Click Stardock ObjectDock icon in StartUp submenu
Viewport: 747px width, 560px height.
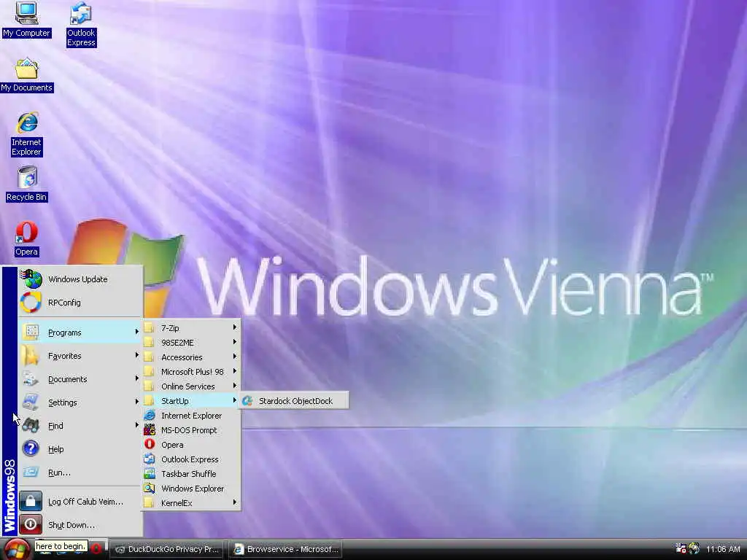tap(247, 401)
